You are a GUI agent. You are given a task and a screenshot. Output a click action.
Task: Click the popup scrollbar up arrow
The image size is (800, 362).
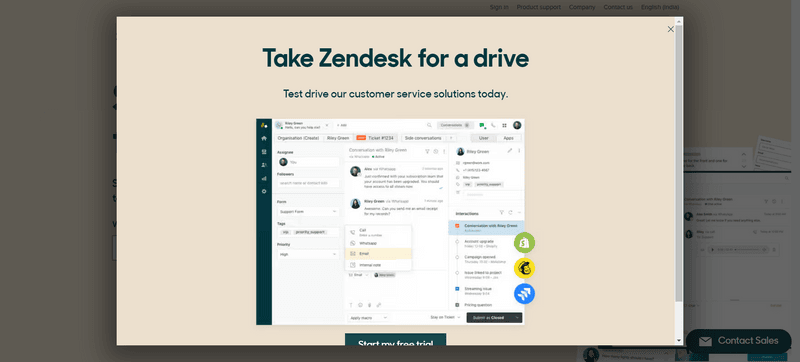pos(679,21)
